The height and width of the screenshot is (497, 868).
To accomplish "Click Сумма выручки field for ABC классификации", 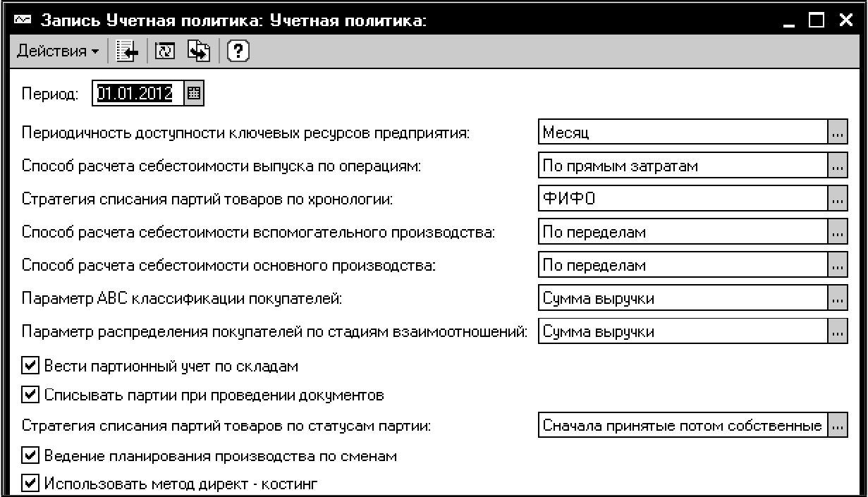I will (x=682, y=298).
